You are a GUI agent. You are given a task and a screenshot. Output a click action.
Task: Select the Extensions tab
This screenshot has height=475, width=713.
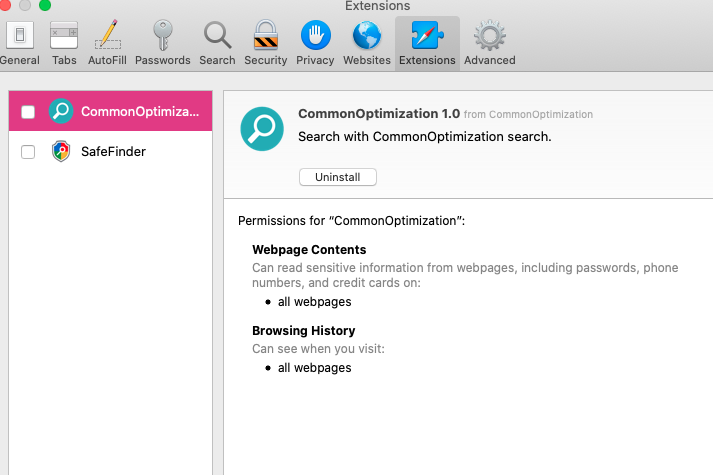(427, 43)
